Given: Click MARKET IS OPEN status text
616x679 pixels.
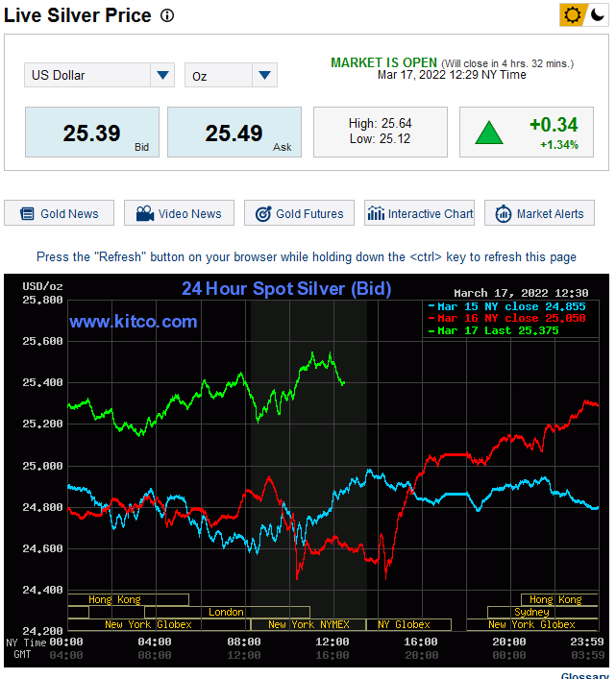Looking at the screenshot, I should pos(383,62).
